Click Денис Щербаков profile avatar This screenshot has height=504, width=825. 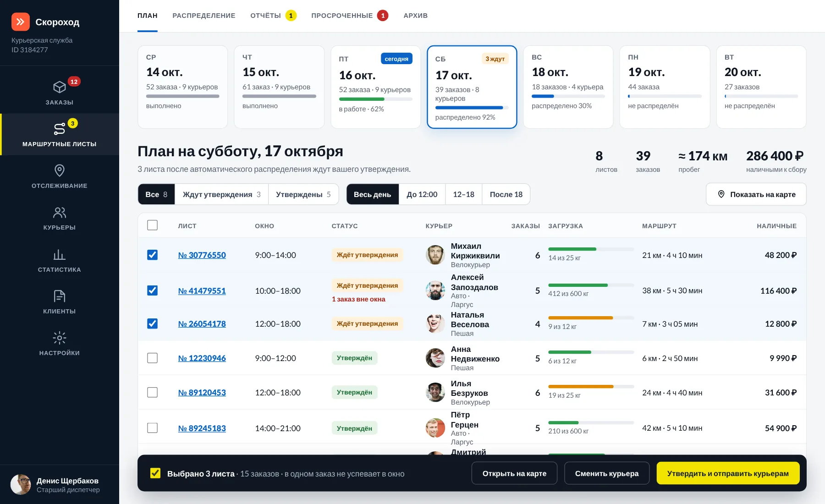tap(21, 485)
